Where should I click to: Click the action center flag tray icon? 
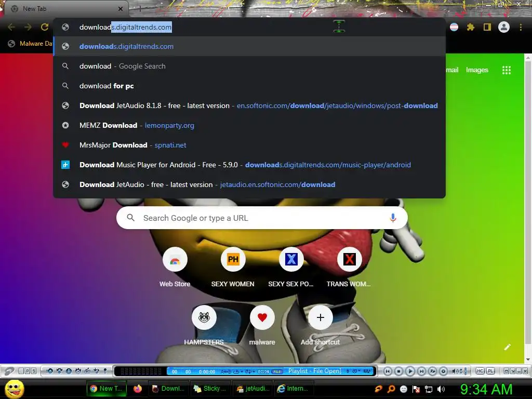[x=416, y=389]
